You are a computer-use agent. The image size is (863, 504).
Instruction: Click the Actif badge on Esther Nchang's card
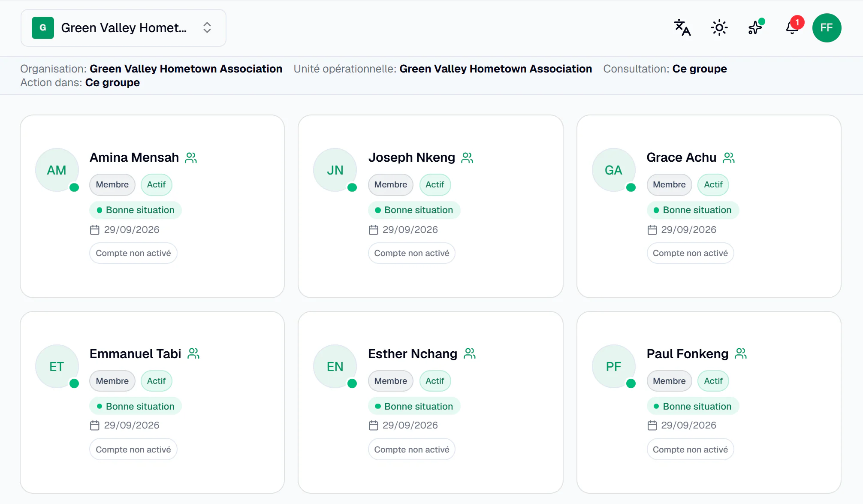[x=435, y=381]
